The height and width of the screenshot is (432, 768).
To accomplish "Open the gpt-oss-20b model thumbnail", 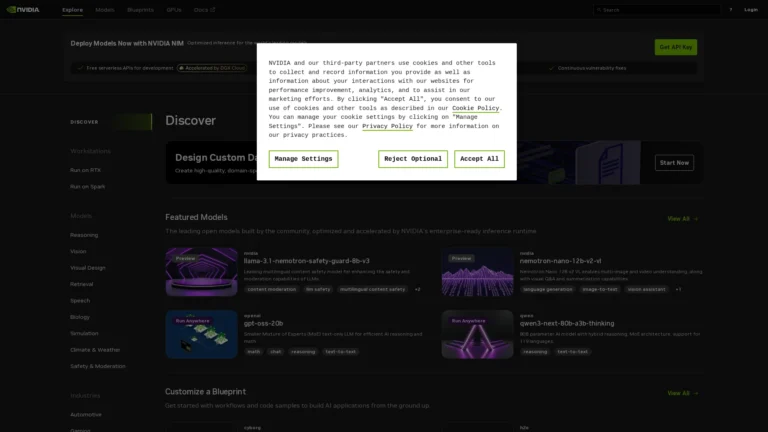I will pyautogui.click(x=201, y=333).
